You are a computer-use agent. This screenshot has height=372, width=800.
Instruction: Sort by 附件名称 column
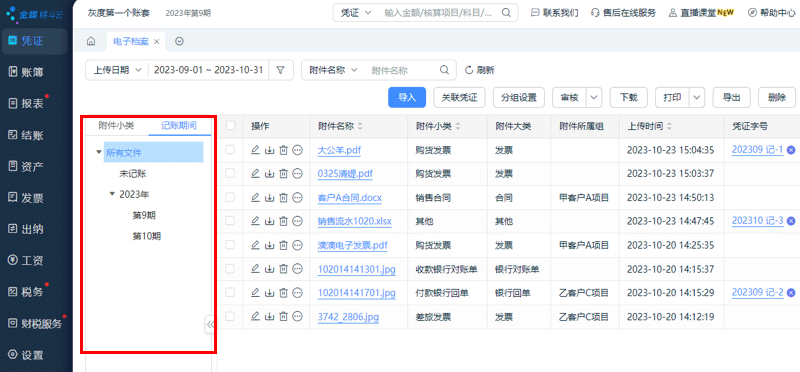pyautogui.click(x=360, y=126)
